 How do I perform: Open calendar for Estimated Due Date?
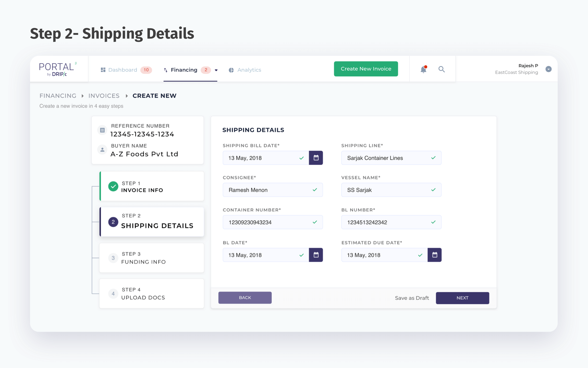pos(435,255)
